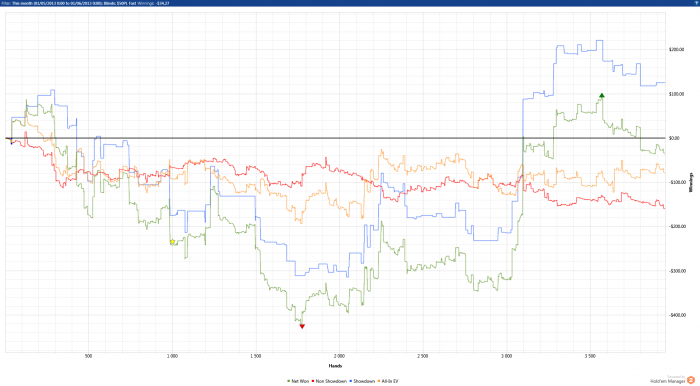Click the -$200.00 y-axis value

(x=677, y=226)
